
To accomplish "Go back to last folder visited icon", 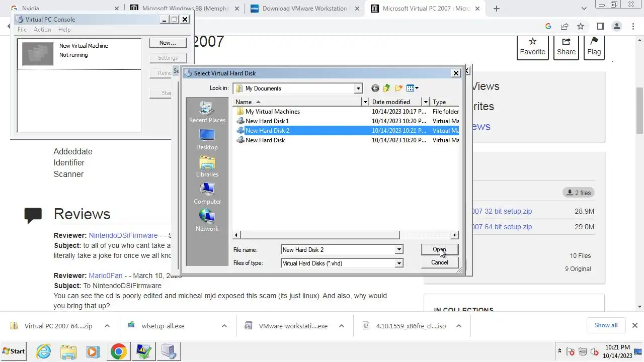I will pos(375,88).
